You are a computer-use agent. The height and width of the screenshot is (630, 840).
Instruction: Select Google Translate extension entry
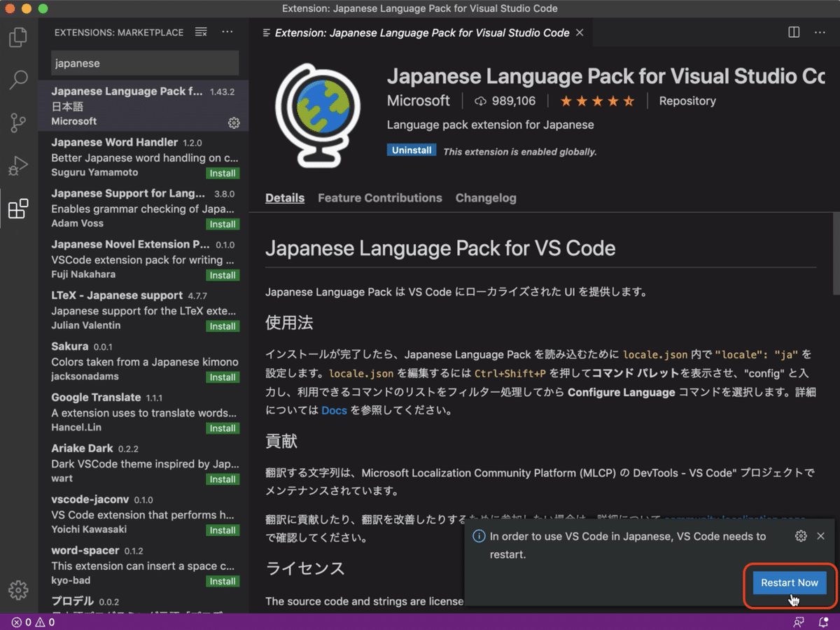pyautogui.click(x=143, y=413)
